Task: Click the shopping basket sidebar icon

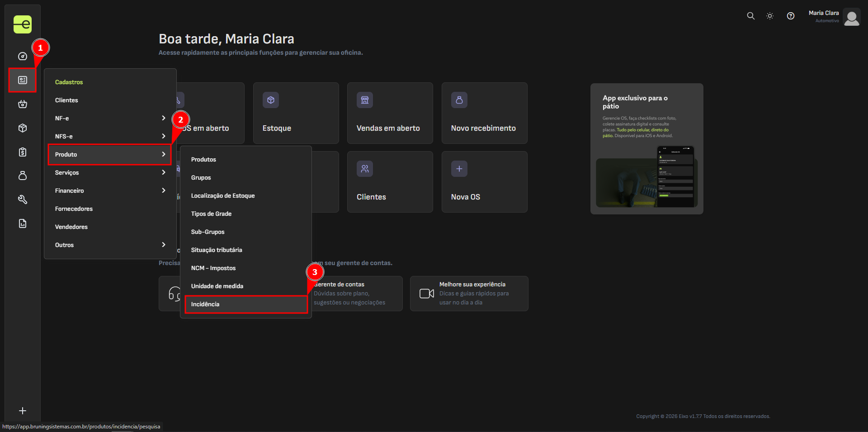Action: pyautogui.click(x=23, y=104)
